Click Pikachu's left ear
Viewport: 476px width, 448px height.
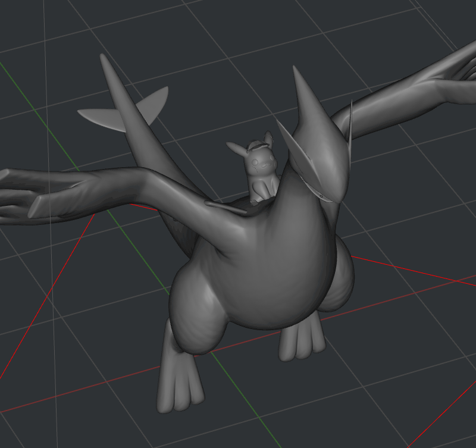pyautogui.click(x=236, y=148)
